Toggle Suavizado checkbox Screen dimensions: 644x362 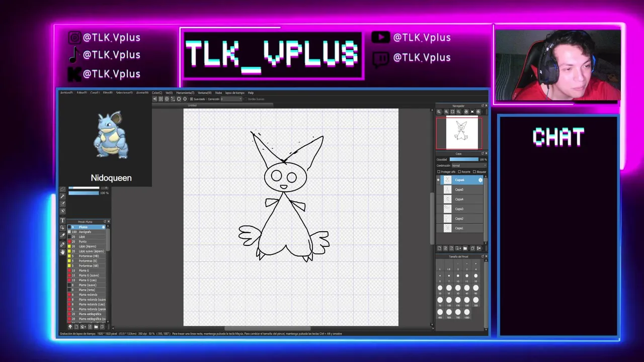point(192,99)
